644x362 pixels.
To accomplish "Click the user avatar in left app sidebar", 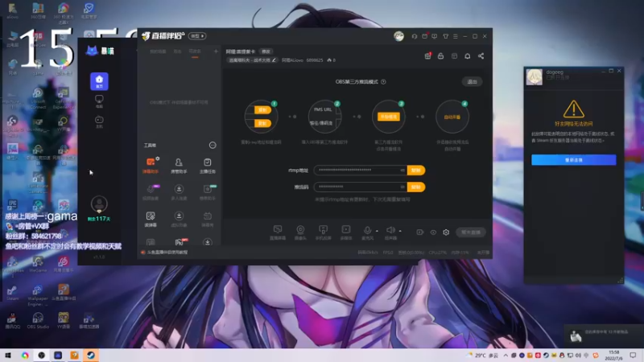I will [x=99, y=204].
